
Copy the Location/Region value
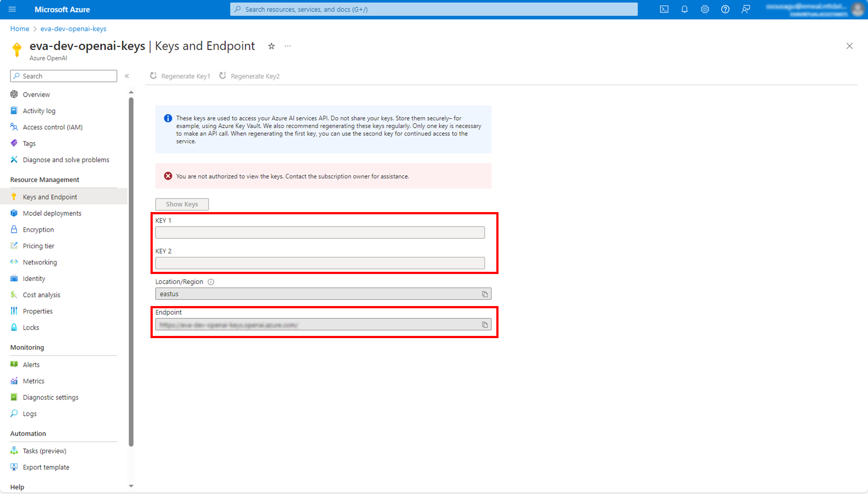(x=485, y=294)
